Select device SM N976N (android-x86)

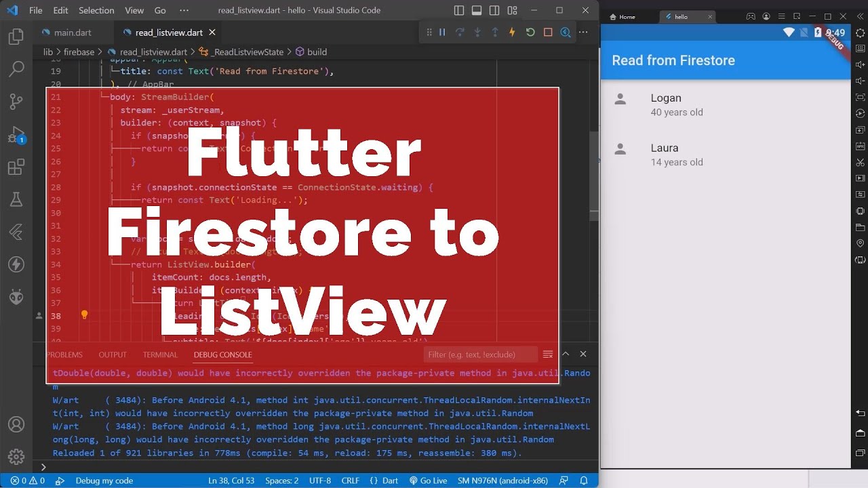click(x=502, y=481)
